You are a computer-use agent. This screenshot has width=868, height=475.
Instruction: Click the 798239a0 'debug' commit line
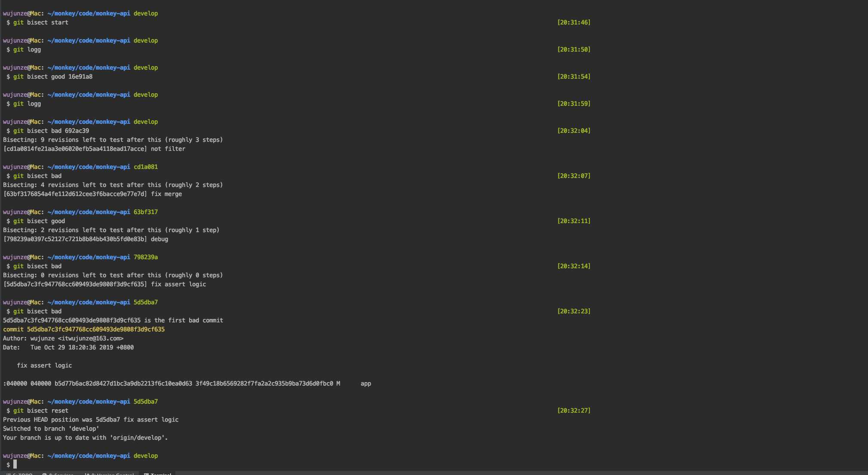tap(86, 239)
